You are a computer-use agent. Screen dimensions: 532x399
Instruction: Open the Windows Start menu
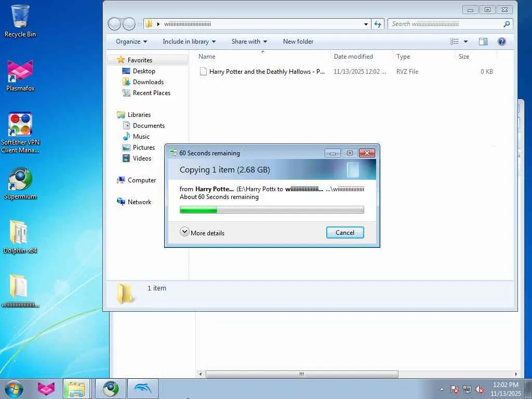click(14, 389)
